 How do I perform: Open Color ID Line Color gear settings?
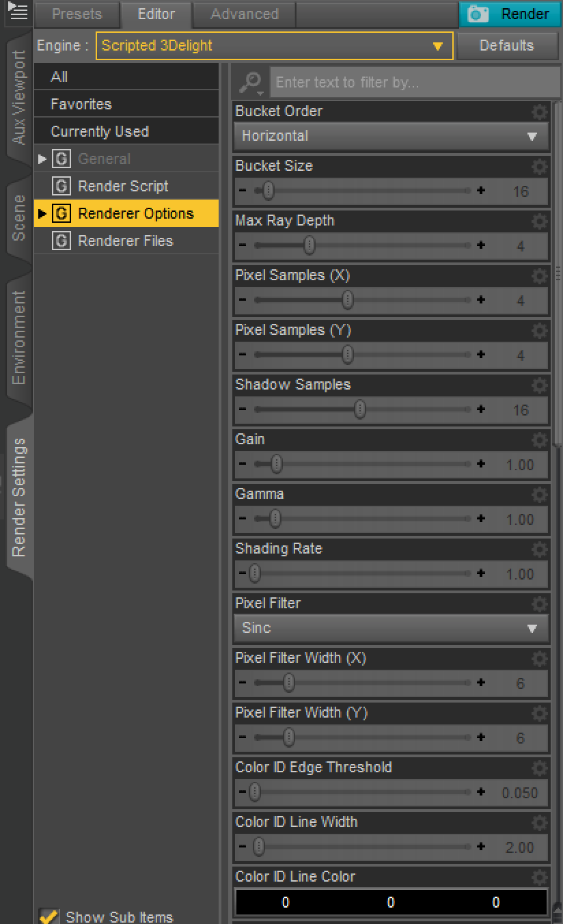pyautogui.click(x=540, y=877)
